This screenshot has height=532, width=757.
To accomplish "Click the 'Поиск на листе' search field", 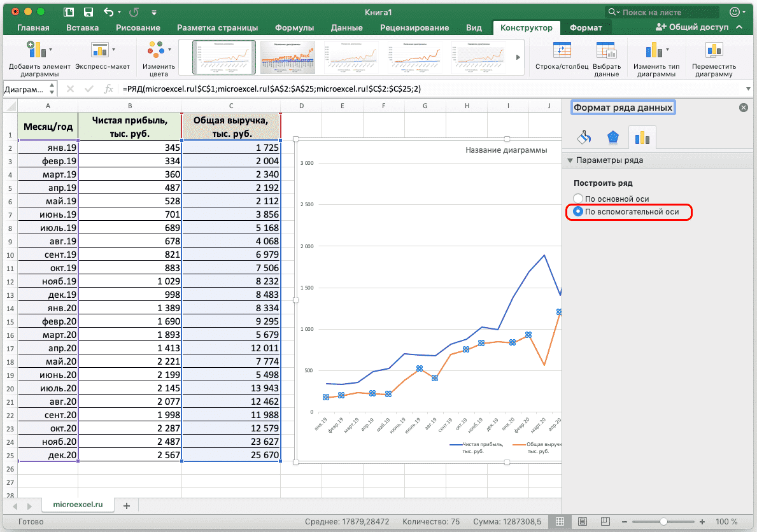I will [x=666, y=12].
